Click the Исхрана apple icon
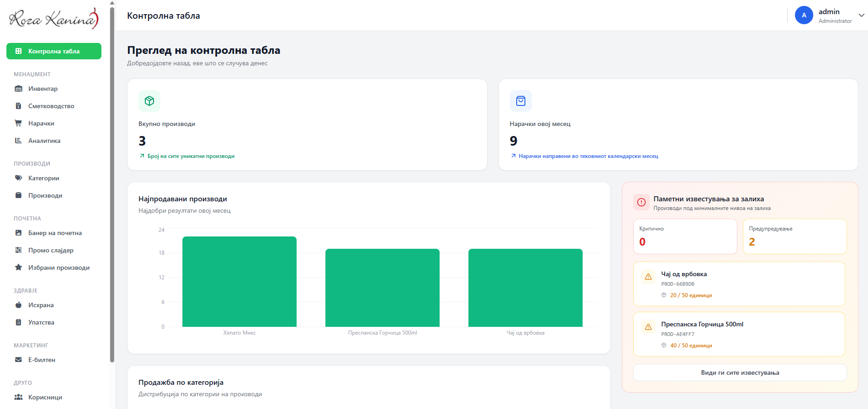Screen dimensions: 868x409 click(x=18, y=305)
